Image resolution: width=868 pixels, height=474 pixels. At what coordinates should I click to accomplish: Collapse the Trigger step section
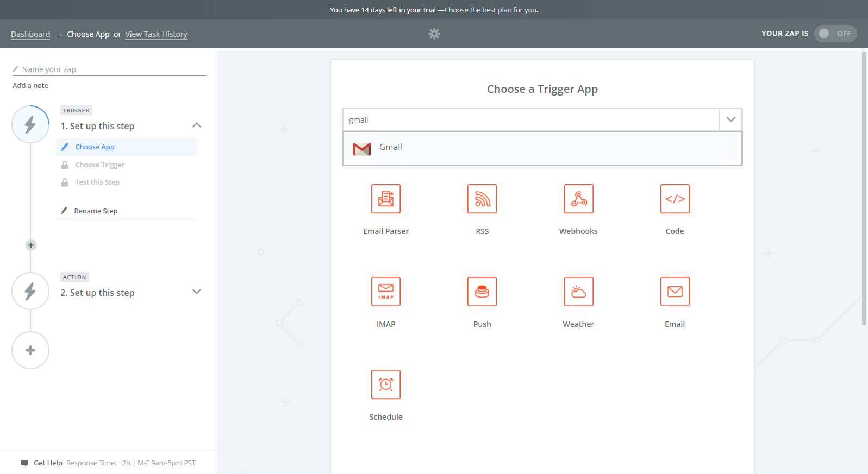(197, 125)
